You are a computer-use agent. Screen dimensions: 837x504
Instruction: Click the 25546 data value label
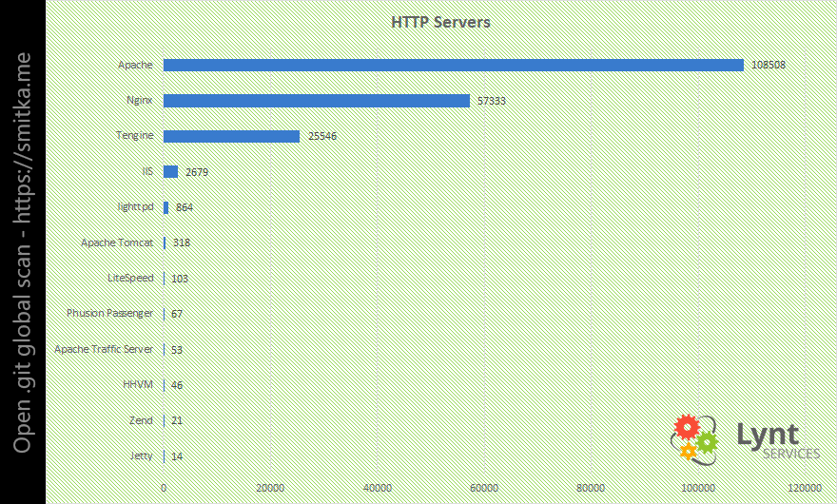coord(322,136)
